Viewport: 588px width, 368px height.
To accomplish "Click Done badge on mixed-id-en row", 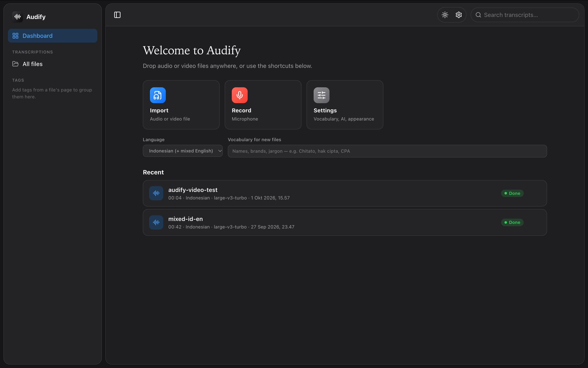I will [512, 222].
